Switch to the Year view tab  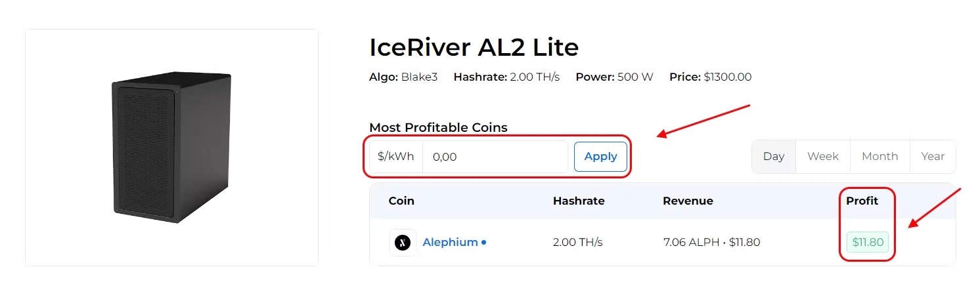pos(933,157)
